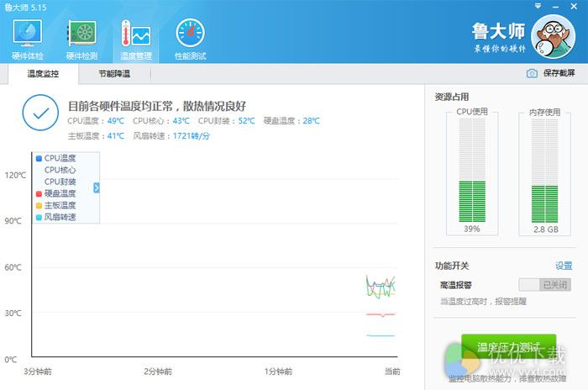Toggle 主板温度 legend yellow swatch
Viewport: 588px width, 390px height.
coord(39,205)
